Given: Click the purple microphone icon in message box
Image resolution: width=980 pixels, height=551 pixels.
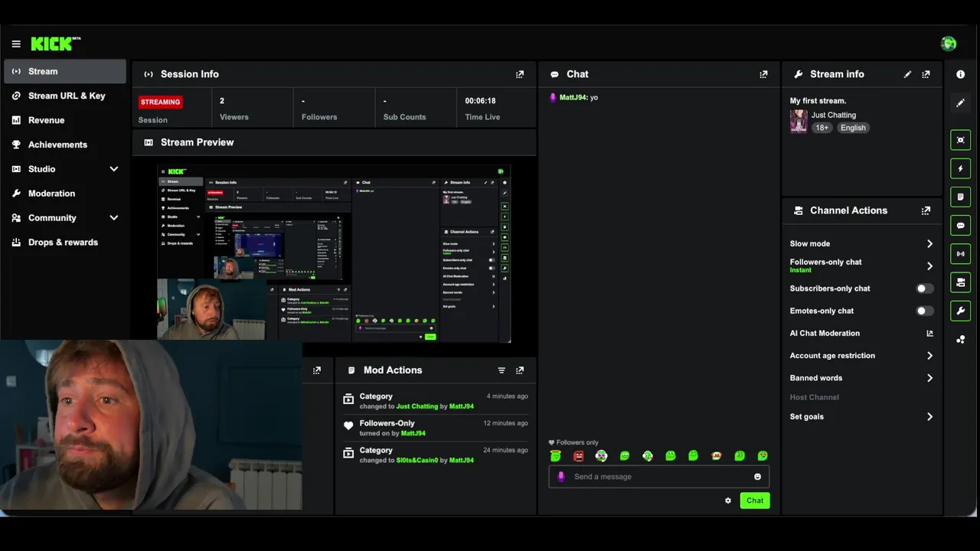Looking at the screenshot, I should 561,477.
